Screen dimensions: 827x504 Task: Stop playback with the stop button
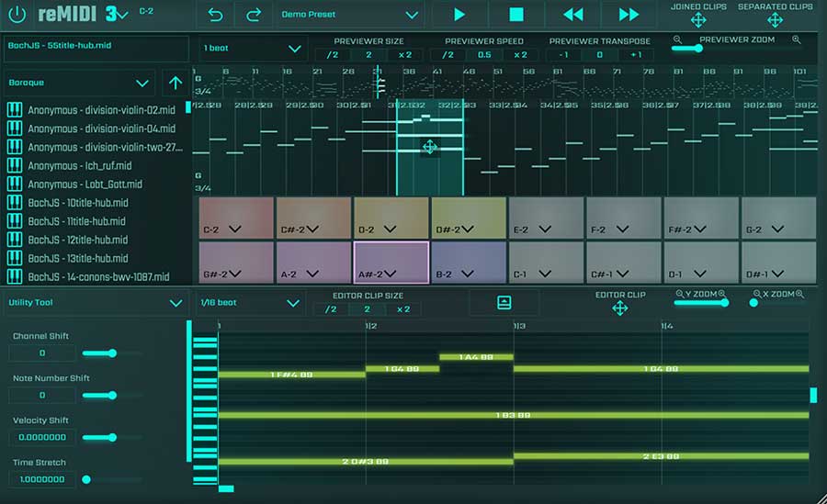516,15
